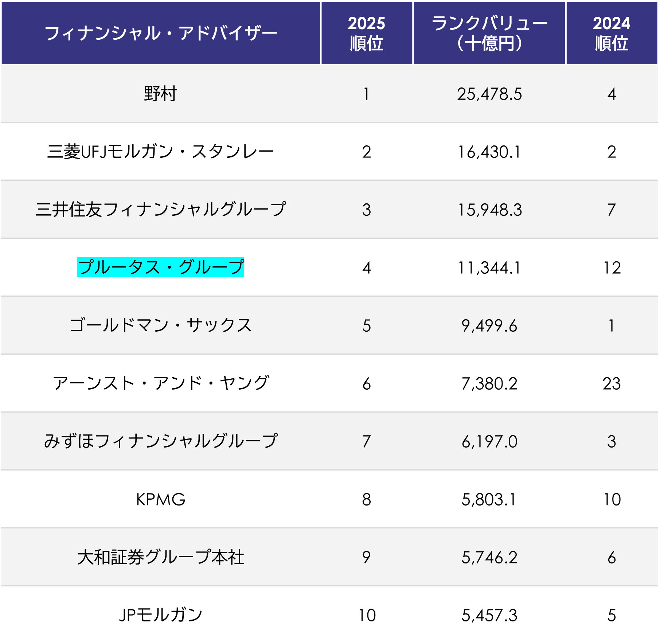The height and width of the screenshot is (644, 660).
Task: Click the 2024 rank 12 for プルータス
Action: (x=612, y=268)
